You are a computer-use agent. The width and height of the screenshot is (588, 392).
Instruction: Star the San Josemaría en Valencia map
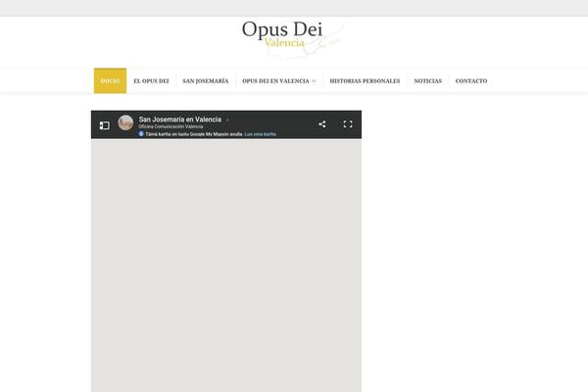[227, 120]
